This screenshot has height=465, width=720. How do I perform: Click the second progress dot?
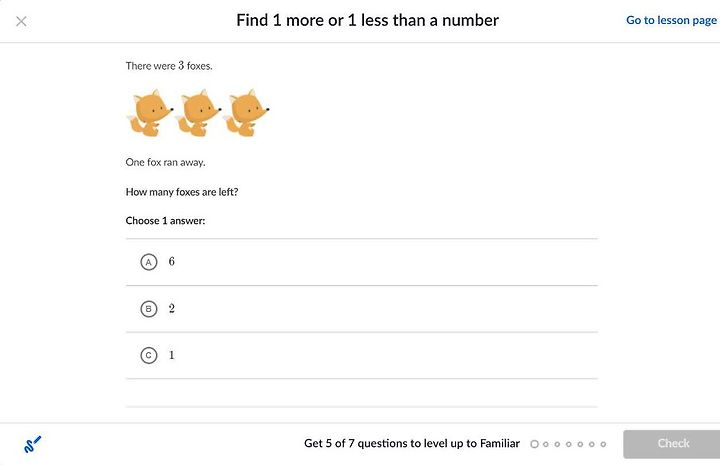click(x=546, y=444)
